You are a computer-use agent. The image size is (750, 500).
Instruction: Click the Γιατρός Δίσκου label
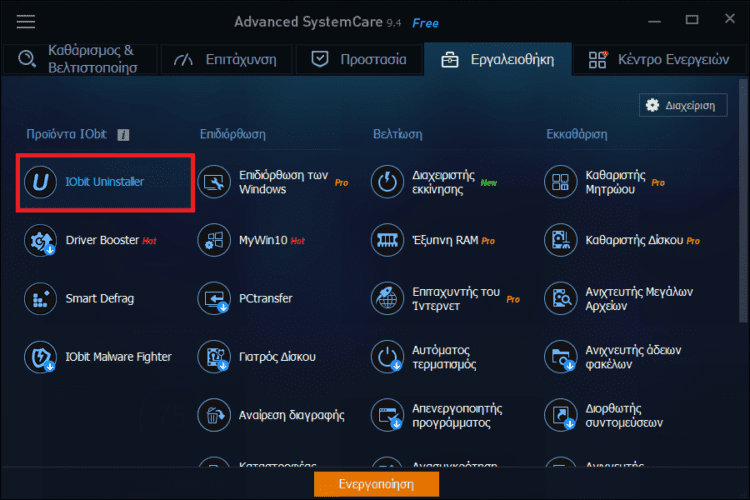coord(277,357)
